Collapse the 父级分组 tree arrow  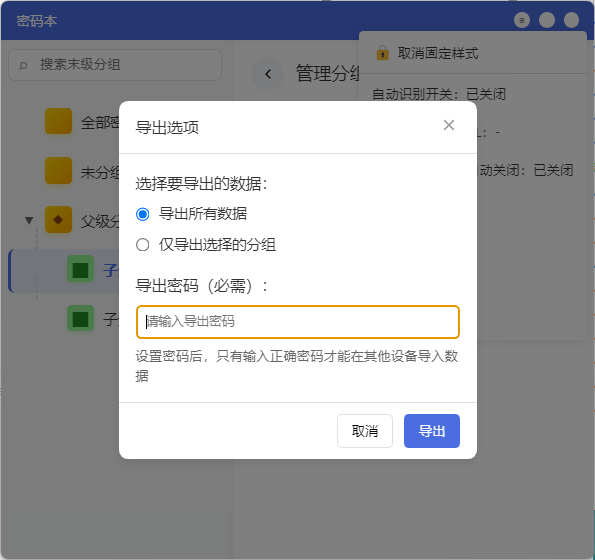tap(29, 220)
